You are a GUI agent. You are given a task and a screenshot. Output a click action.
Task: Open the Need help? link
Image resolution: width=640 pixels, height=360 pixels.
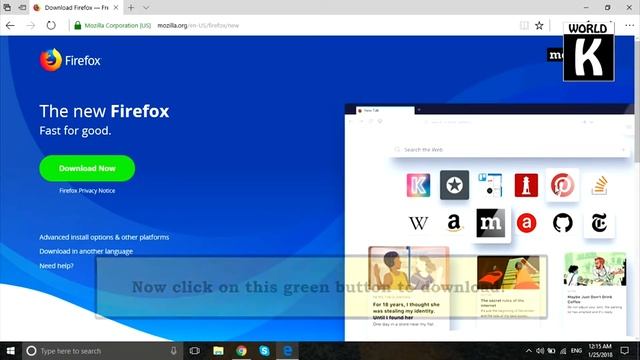pos(56,266)
